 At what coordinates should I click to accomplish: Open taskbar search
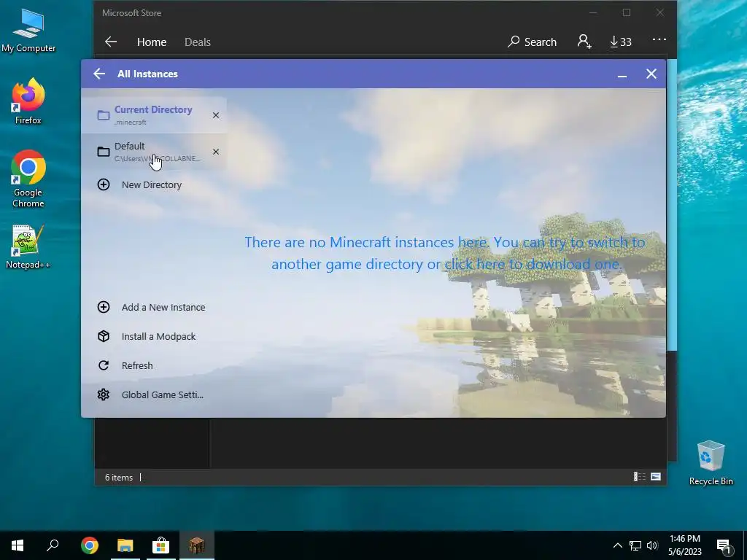[x=53, y=545]
